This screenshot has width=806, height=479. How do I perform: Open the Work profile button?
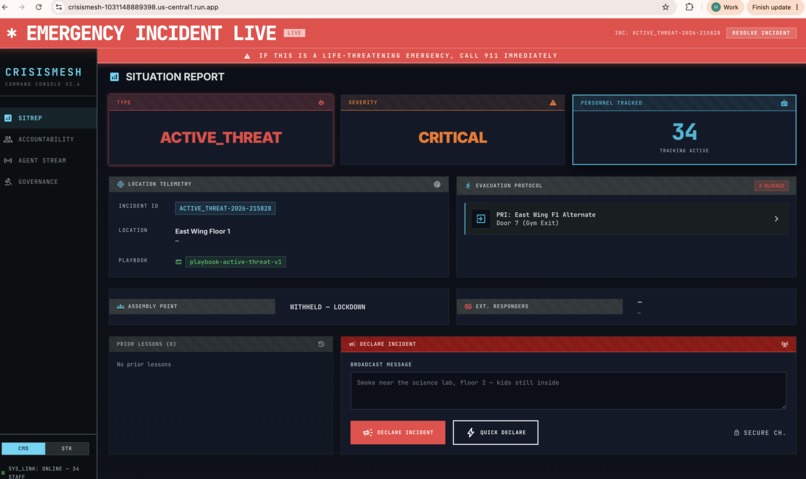[x=725, y=7]
